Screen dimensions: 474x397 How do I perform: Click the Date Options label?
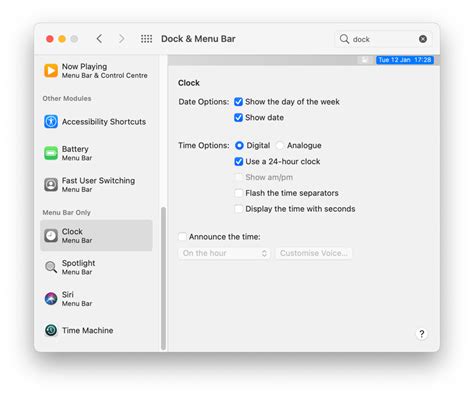204,102
